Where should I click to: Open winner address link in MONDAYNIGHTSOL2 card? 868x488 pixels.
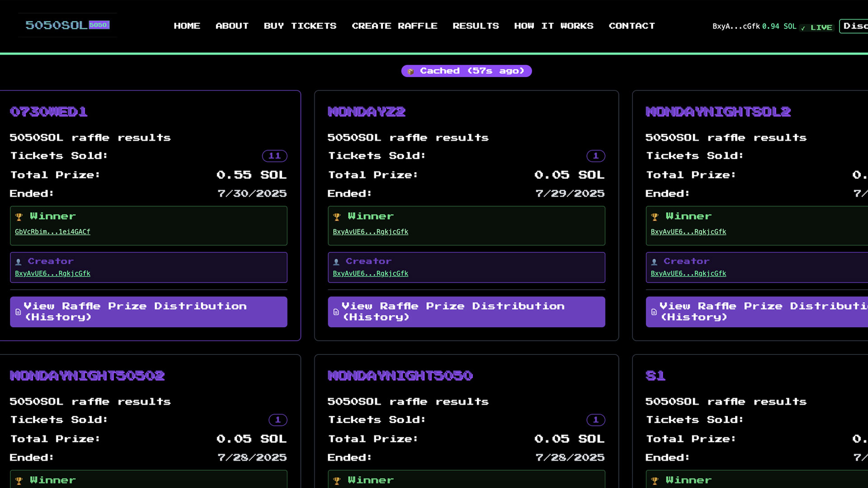tap(688, 231)
